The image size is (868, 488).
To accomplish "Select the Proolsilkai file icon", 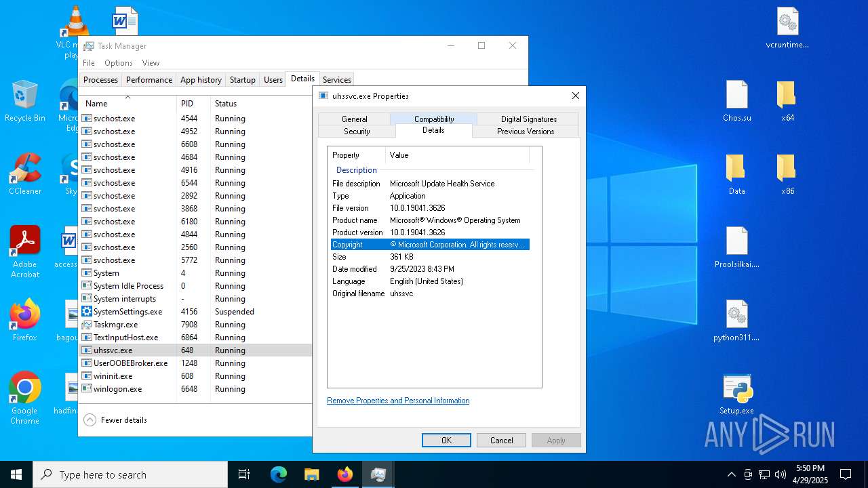I will click(x=737, y=248).
